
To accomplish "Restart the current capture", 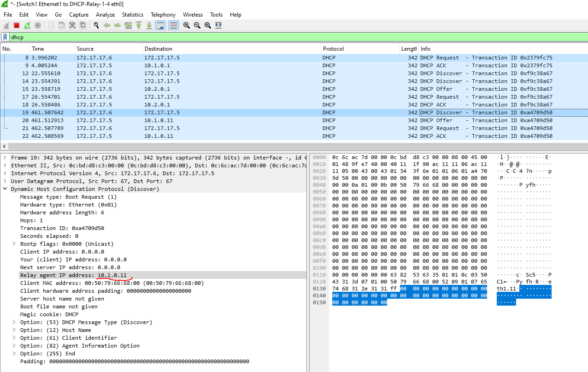I will 27,26.
